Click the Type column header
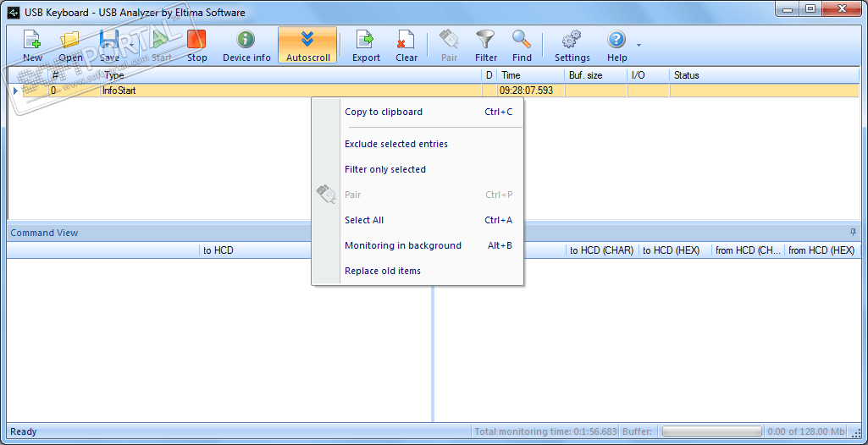The height and width of the screenshot is (445, 868). coord(290,75)
